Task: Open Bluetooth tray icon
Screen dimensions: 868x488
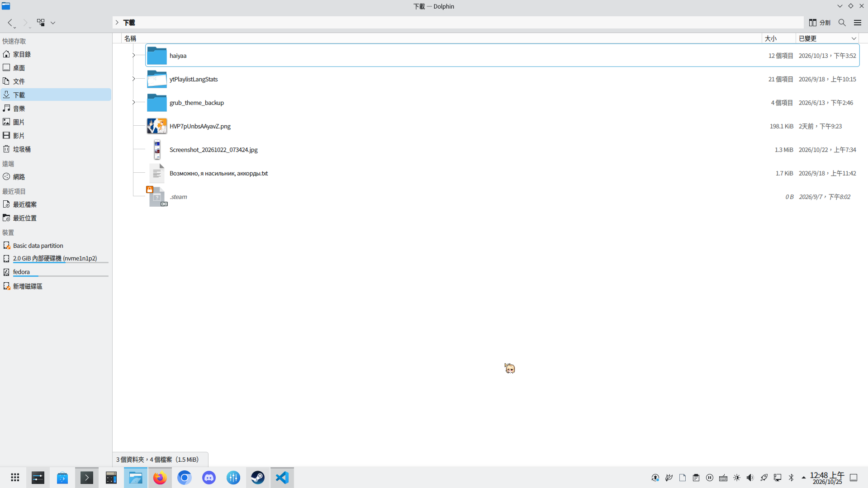Action: 791,478
